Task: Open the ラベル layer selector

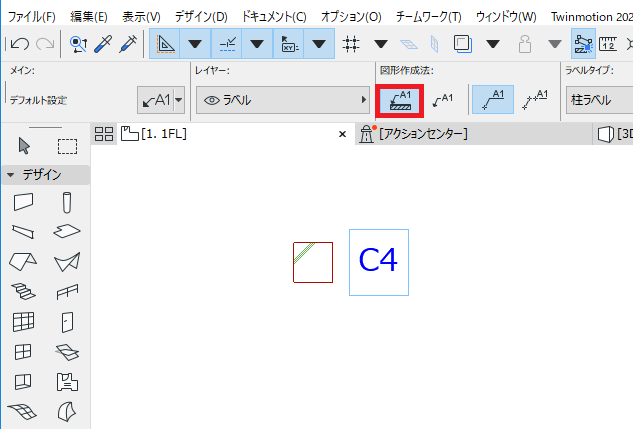Action: [283, 100]
